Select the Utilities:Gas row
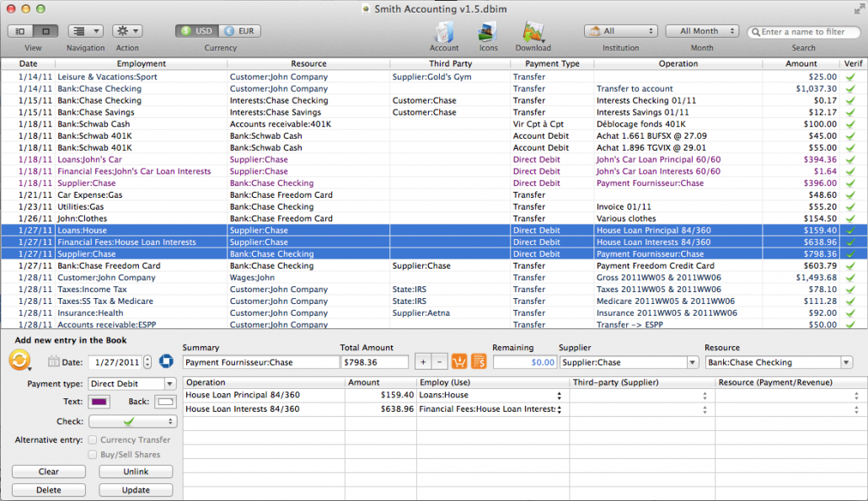 pyautogui.click(x=434, y=207)
